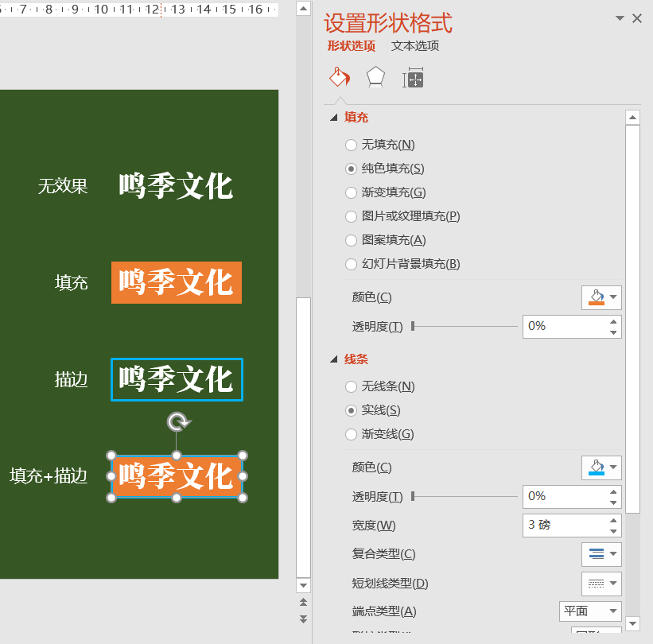Open the Fill & Line tab icon
This screenshot has width=653, height=644.
coord(340,77)
